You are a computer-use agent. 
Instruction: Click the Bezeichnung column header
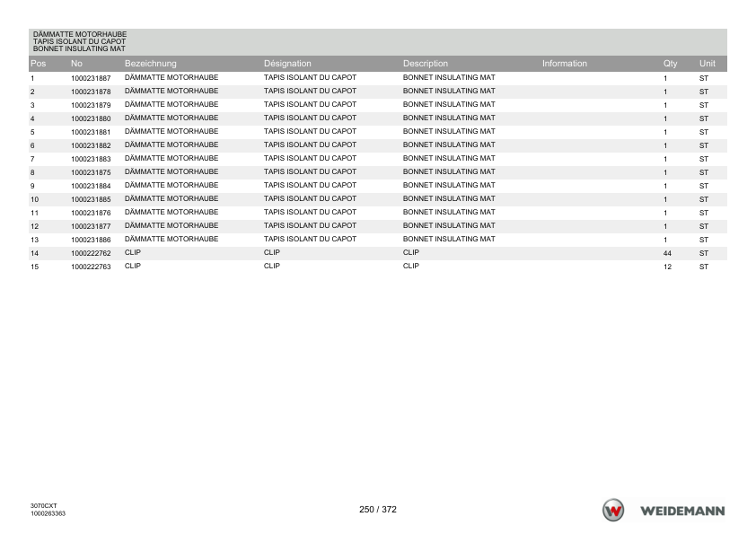[151, 63]
